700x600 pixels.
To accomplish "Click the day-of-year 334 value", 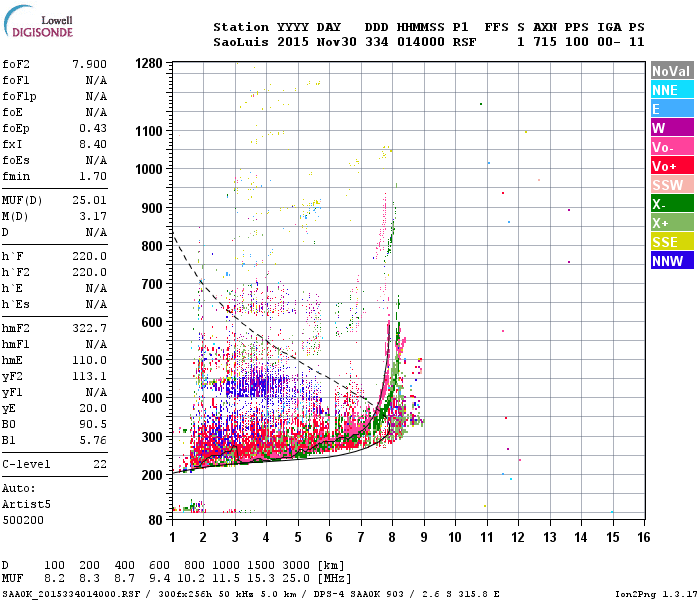I will tap(377, 42).
